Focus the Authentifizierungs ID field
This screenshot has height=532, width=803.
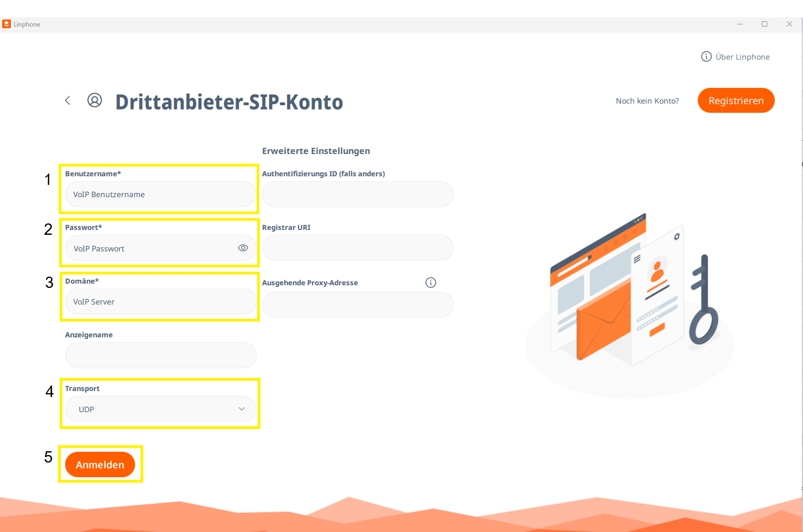(357, 194)
